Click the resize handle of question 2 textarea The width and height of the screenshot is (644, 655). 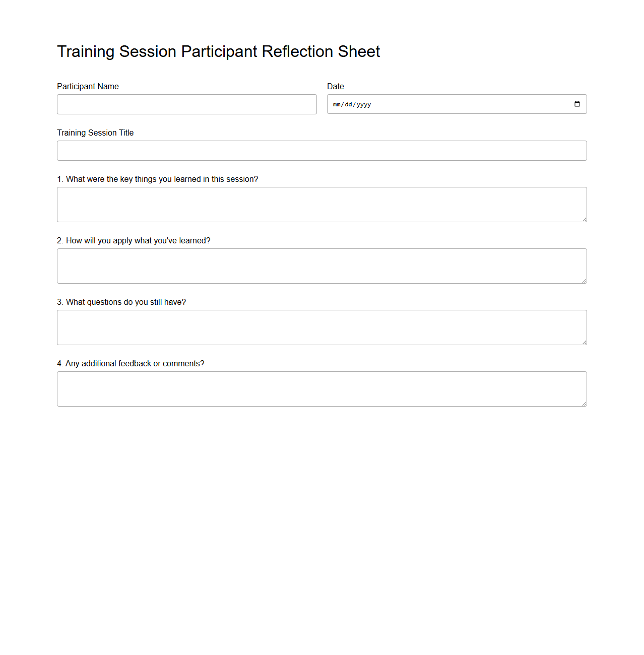(x=585, y=280)
